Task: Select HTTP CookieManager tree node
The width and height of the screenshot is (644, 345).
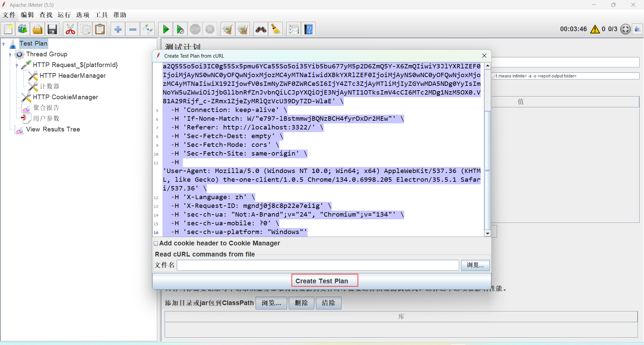Action: pos(65,97)
